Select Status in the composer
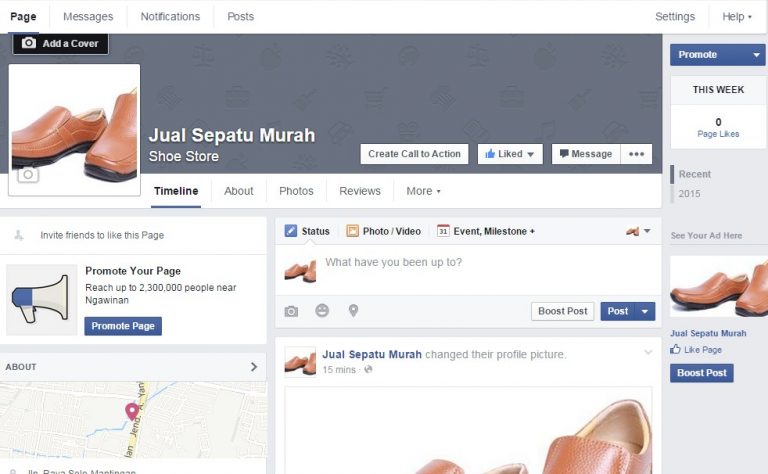768x474 pixels. pyautogui.click(x=315, y=231)
